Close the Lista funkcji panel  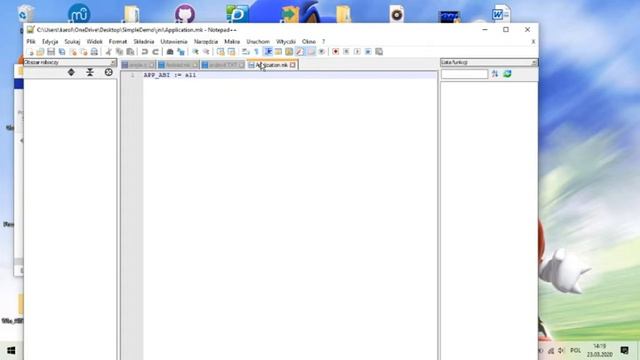tap(534, 62)
